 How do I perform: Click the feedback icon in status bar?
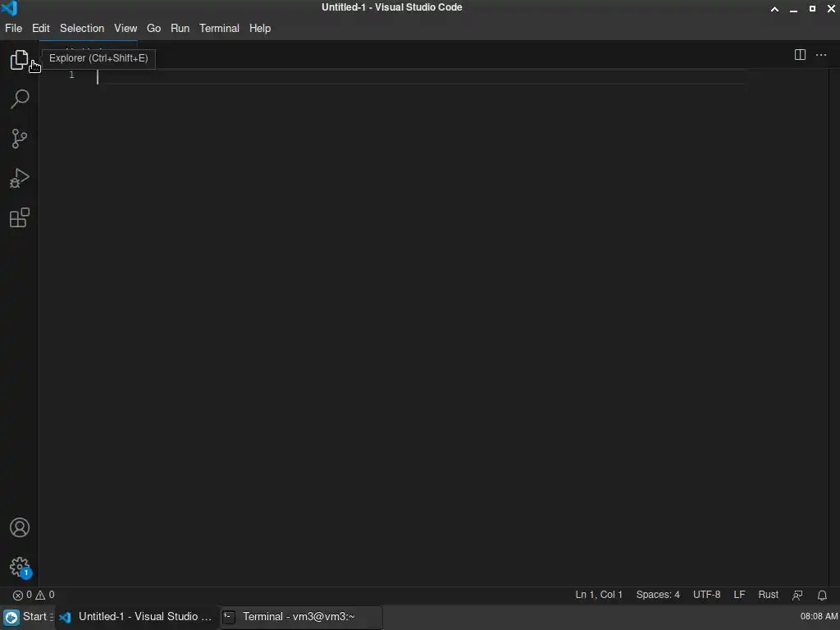pos(797,596)
